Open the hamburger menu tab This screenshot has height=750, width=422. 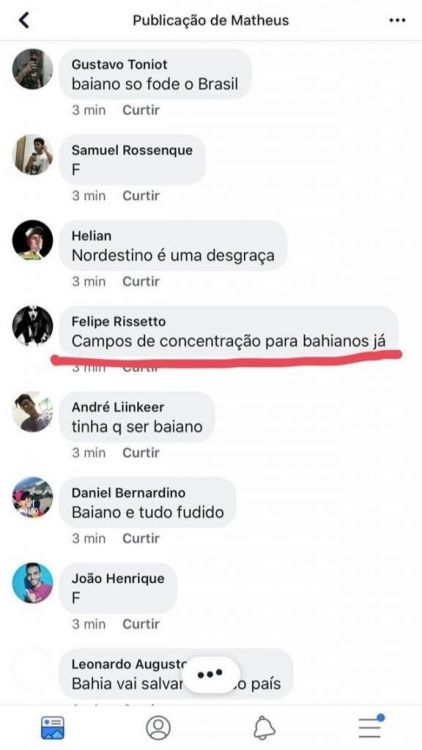(x=371, y=727)
